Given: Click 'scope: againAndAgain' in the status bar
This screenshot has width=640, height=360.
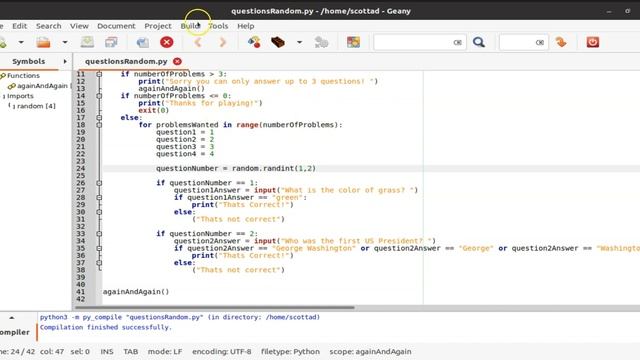Looking at the screenshot, I should (x=370, y=351).
